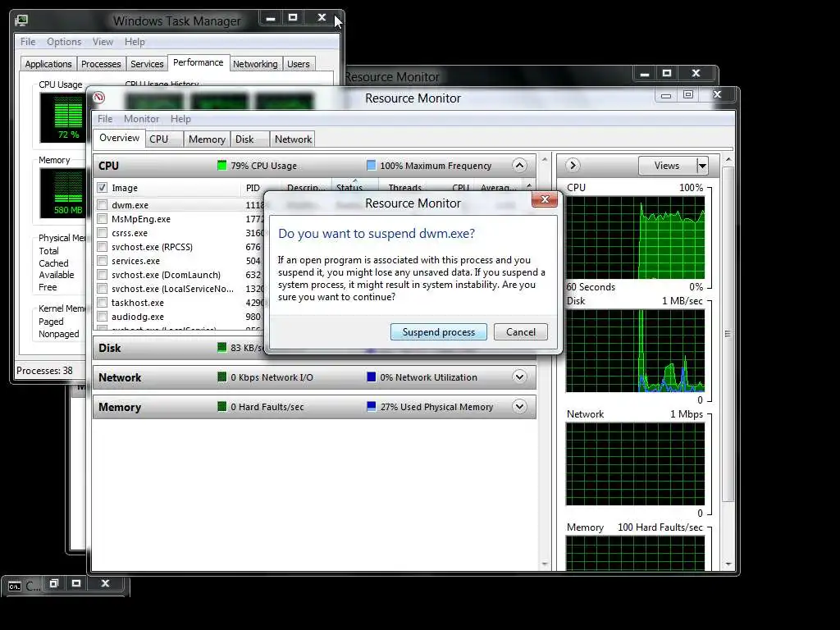Switch to the Resource Monitor Network tab
The image size is (840, 630).
click(x=293, y=139)
